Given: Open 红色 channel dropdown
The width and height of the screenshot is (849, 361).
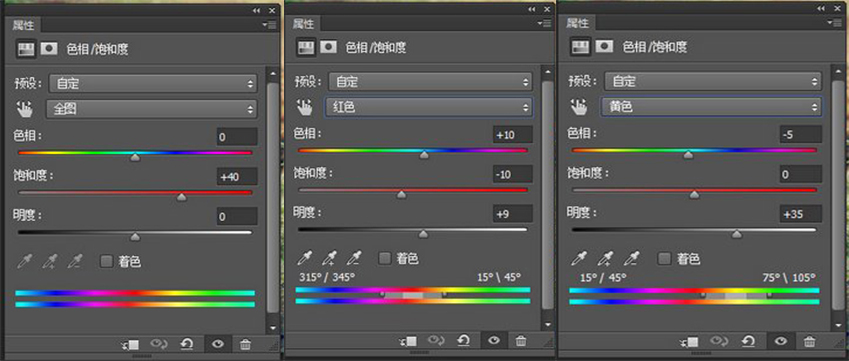Looking at the screenshot, I should (x=428, y=107).
